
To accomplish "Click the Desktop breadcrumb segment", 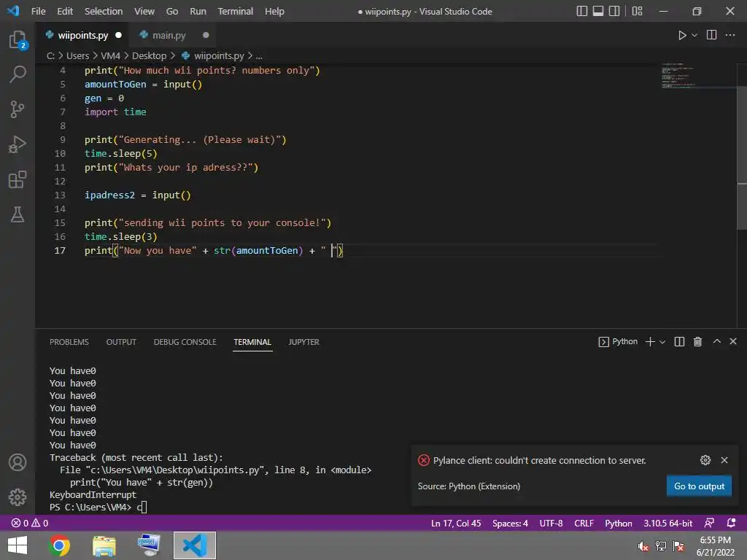I will point(149,55).
